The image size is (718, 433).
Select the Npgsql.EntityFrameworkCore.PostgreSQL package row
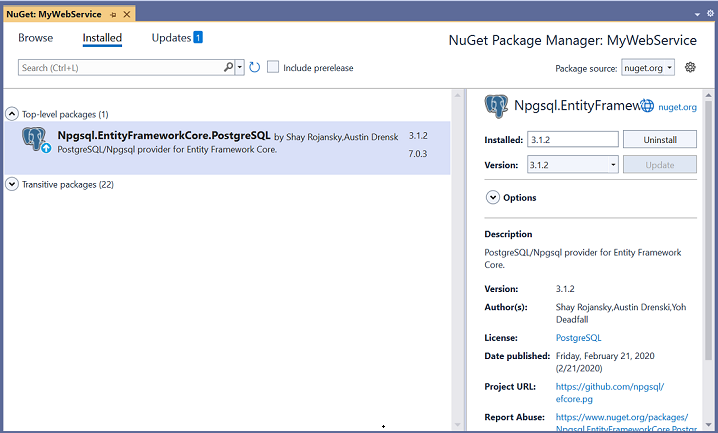point(227,148)
